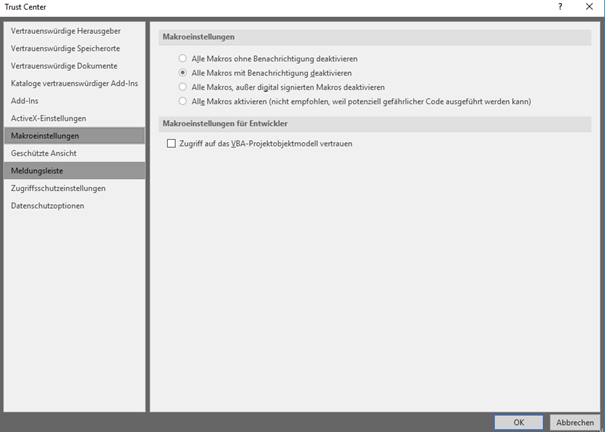Select 'Alle Makros mit Benachrichtigung deaktivieren'
The width and height of the screenshot is (605, 432).
point(182,73)
